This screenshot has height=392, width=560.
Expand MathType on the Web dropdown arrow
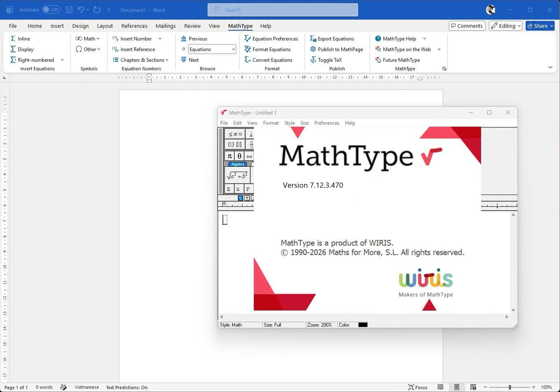tap(439, 49)
